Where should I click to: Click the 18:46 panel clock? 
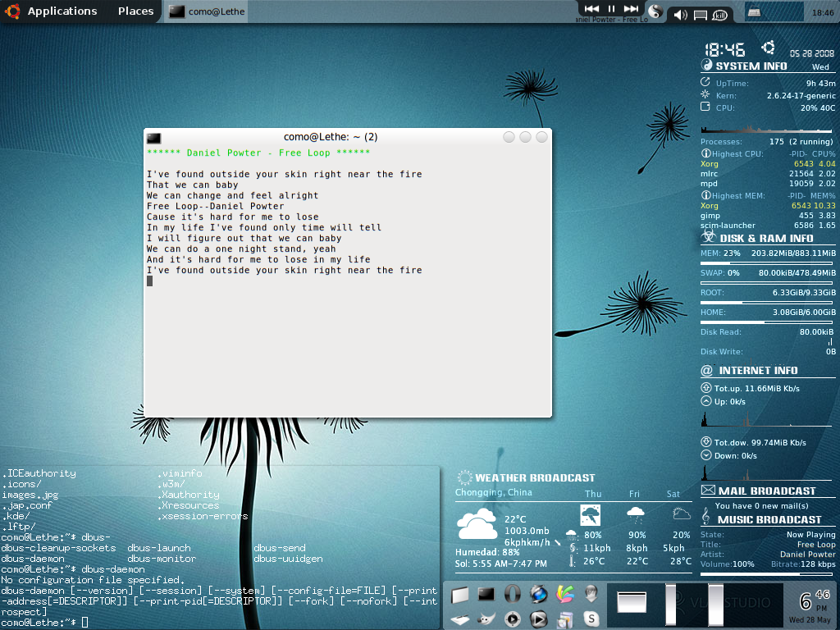[822, 12]
